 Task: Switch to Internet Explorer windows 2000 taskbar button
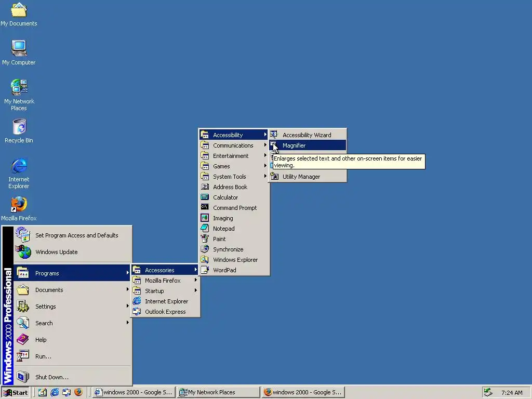134,392
